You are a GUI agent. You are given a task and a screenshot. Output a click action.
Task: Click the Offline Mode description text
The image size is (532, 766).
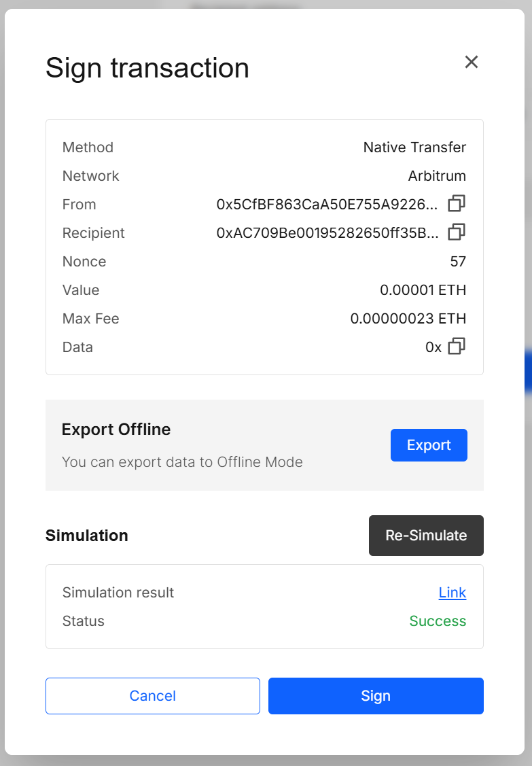pyautogui.click(x=182, y=462)
